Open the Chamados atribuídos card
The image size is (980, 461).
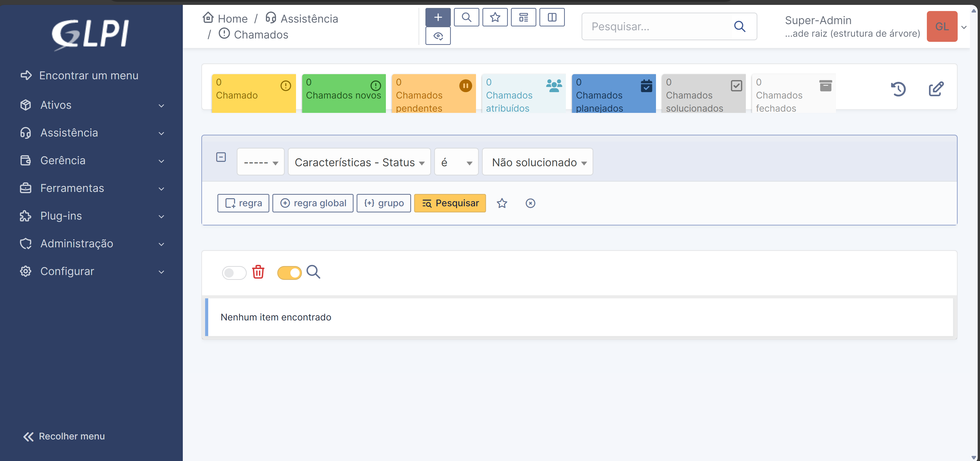tap(524, 93)
